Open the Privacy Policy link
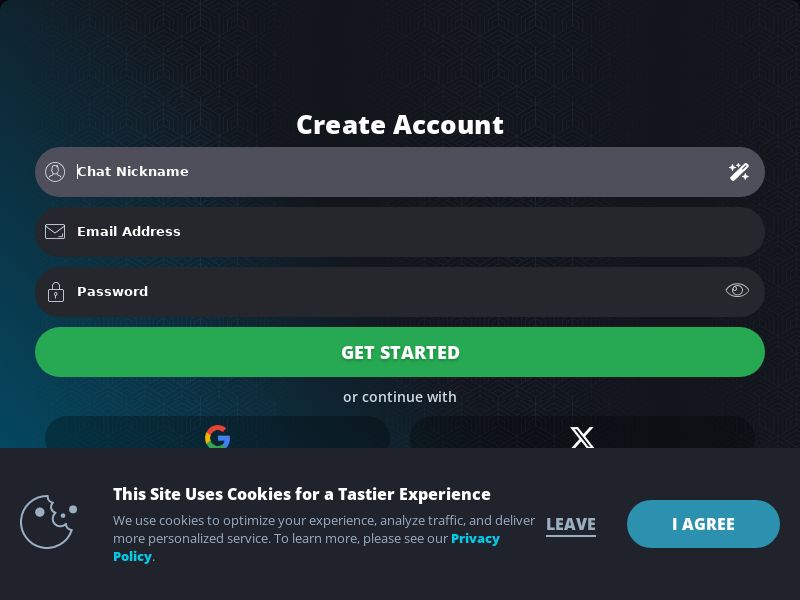The image size is (800, 600). (475, 539)
